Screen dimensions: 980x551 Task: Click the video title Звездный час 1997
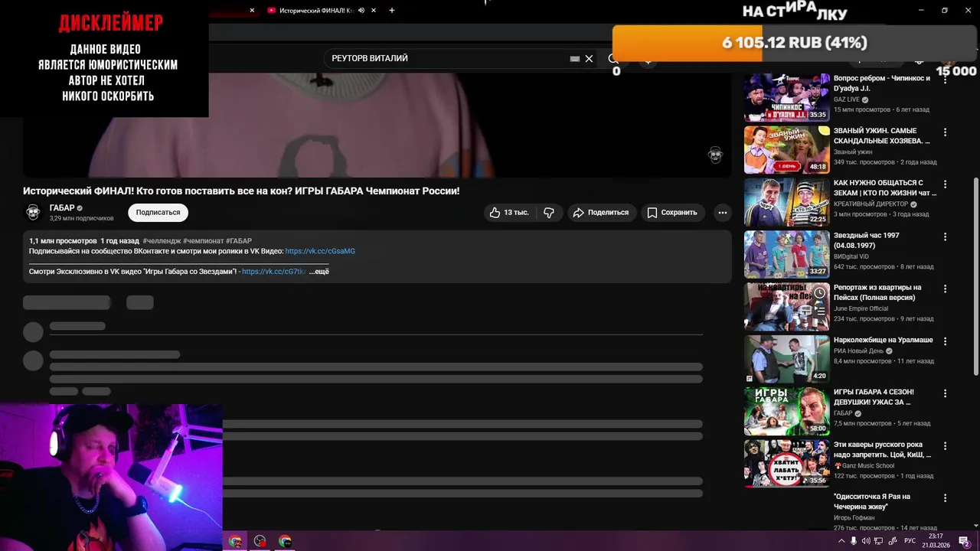click(866, 240)
